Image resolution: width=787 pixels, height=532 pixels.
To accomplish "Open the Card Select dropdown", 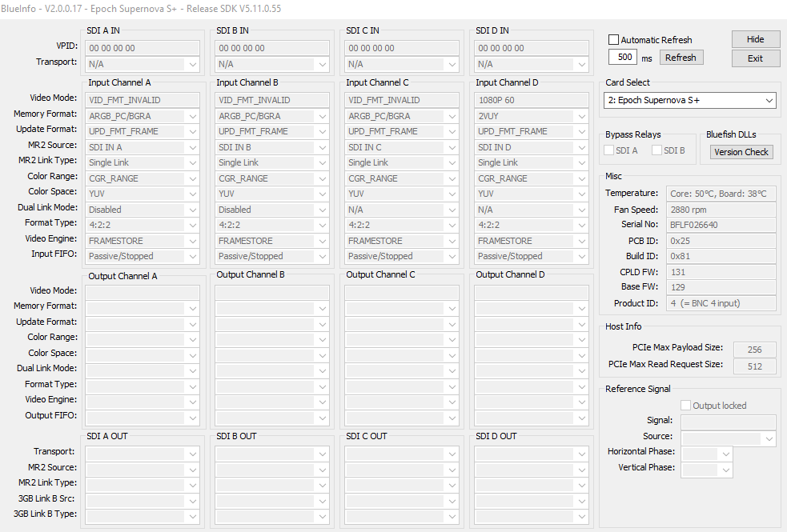I will [689, 101].
